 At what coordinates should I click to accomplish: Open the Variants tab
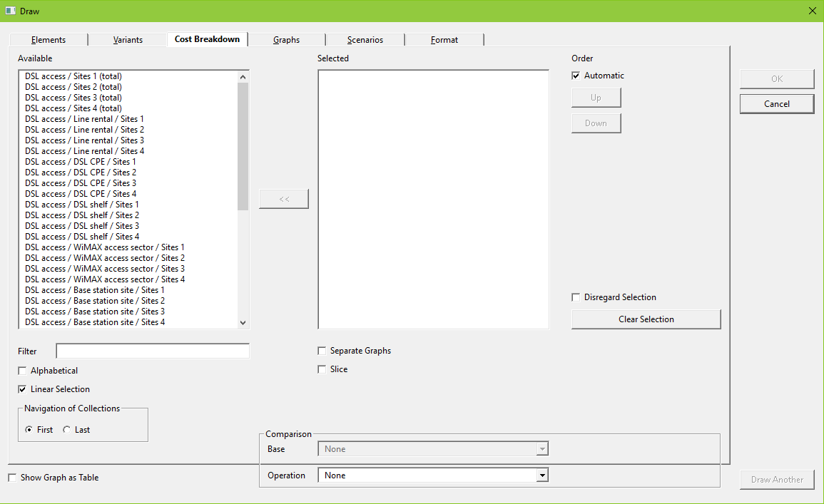128,40
